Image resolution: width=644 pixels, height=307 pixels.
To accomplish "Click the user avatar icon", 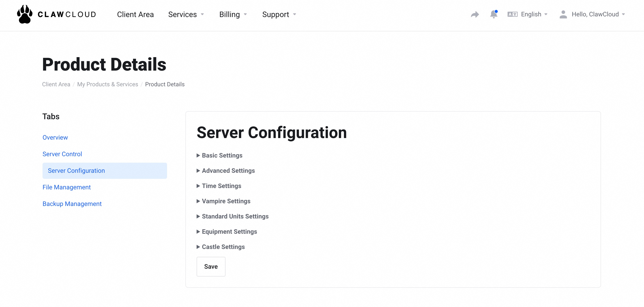I will 563,14.
